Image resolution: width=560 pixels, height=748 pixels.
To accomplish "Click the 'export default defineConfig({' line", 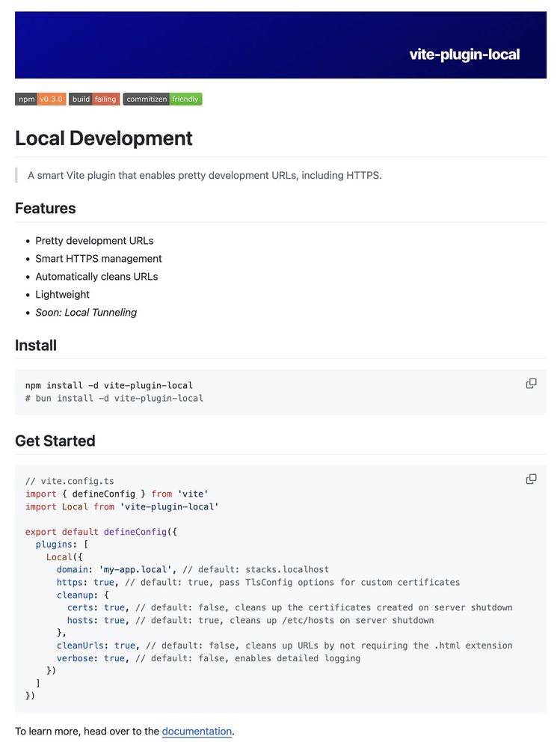I will (x=101, y=532).
